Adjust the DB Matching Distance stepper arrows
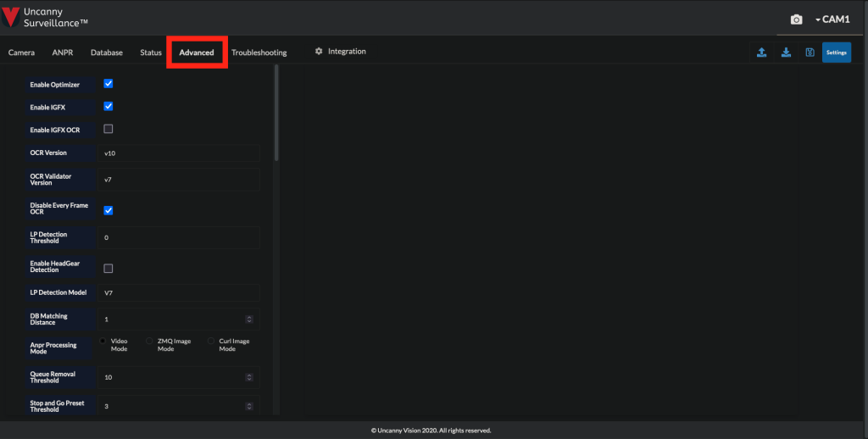 (x=249, y=320)
